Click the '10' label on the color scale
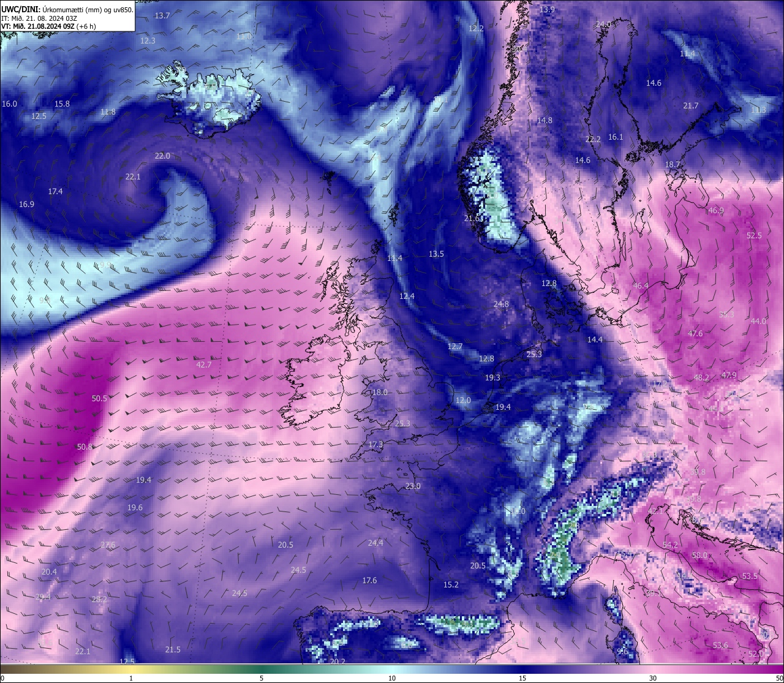The height and width of the screenshot is (683, 784). [392, 678]
